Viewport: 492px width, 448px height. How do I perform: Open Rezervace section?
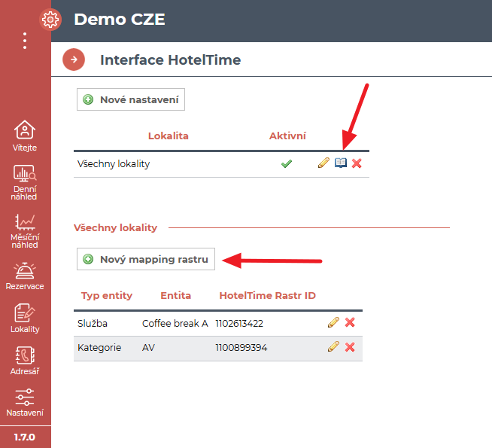25,276
